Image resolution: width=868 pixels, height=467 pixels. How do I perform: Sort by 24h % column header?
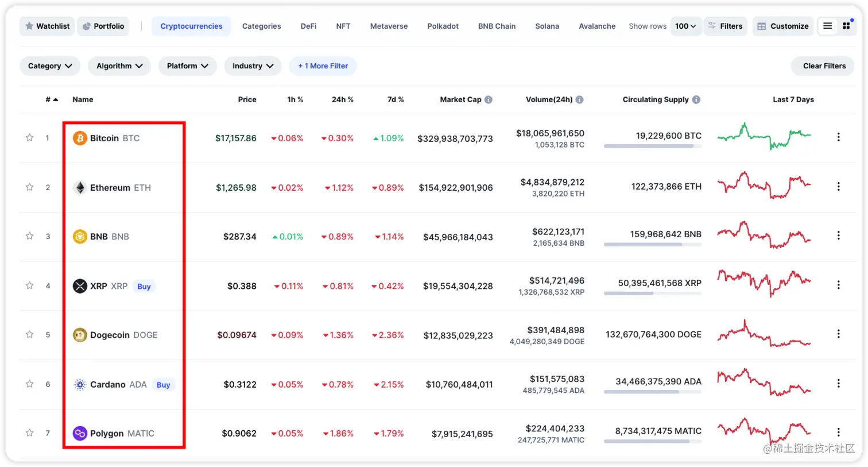(343, 99)
